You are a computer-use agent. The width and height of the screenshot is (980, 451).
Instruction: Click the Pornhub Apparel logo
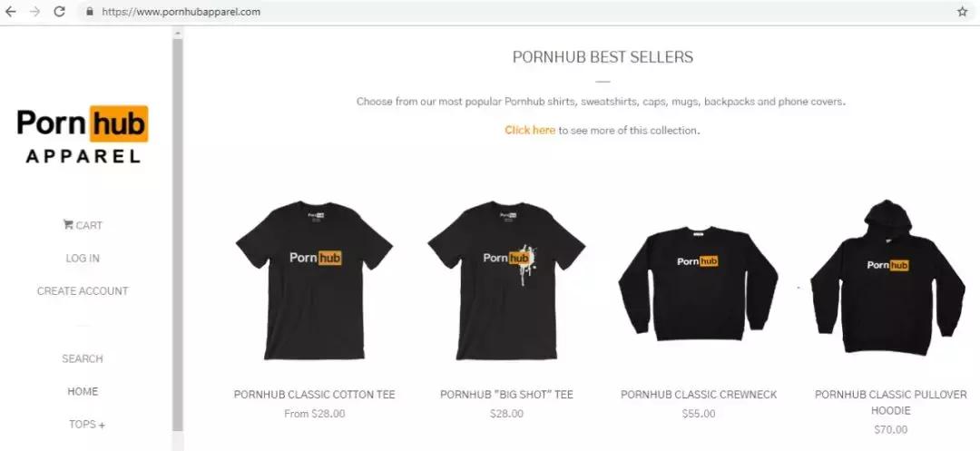tap(83, 135)
